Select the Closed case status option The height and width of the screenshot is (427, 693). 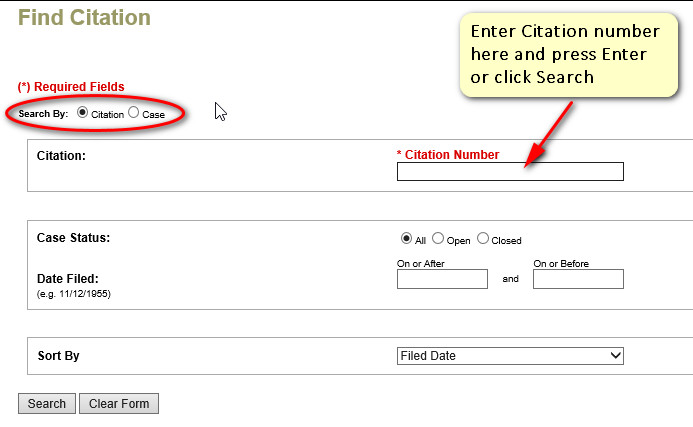pos(483,238)
